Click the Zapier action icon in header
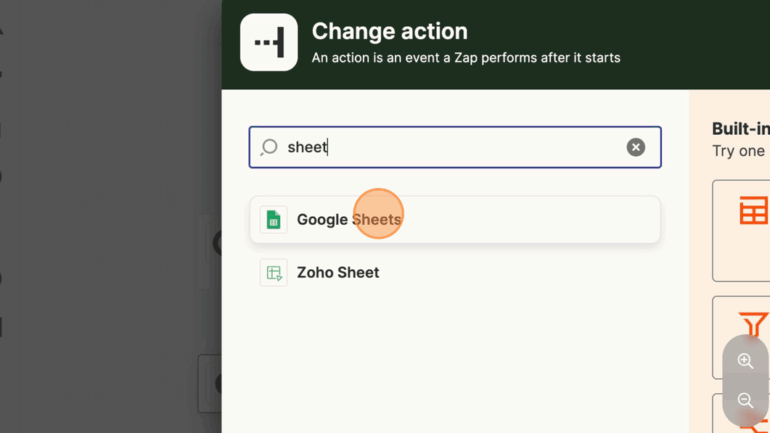This screenshot has height=433, width=770. click(269, 42)
